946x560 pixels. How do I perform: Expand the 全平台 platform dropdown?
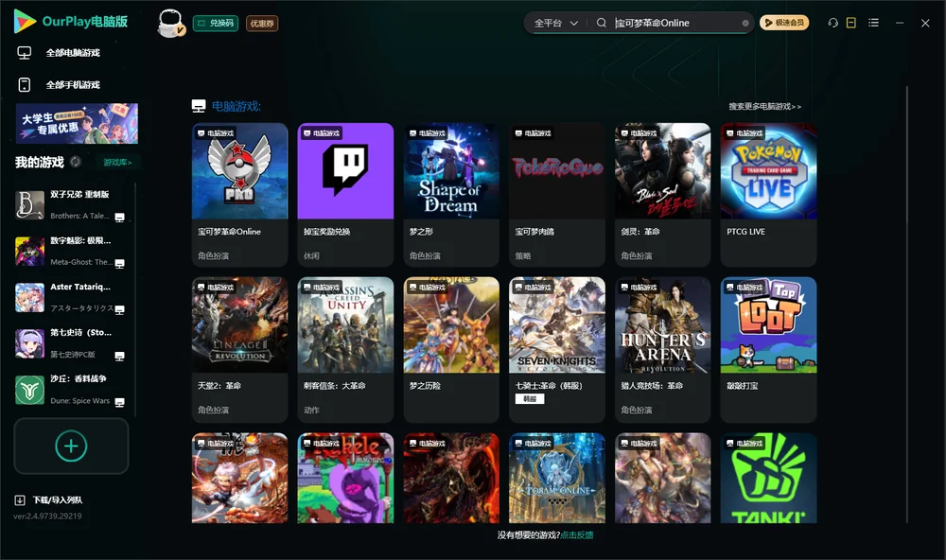[x=555, y=23]
